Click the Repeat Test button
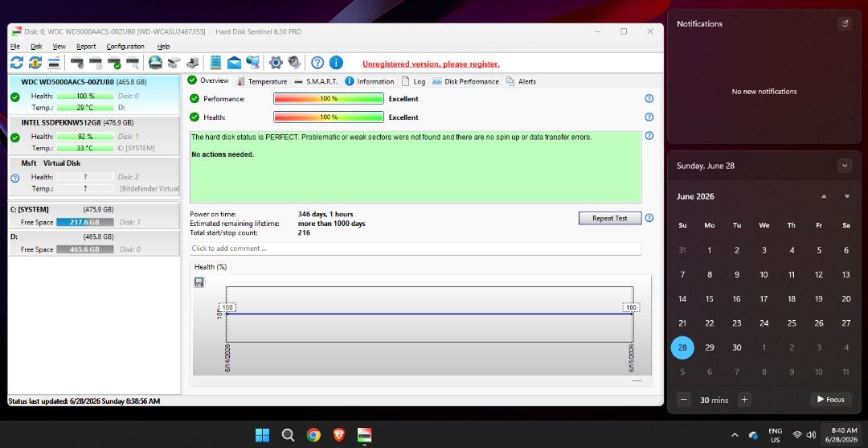Image resolution: width=868 pixels, height=448 pixels. tap(609, 218)
